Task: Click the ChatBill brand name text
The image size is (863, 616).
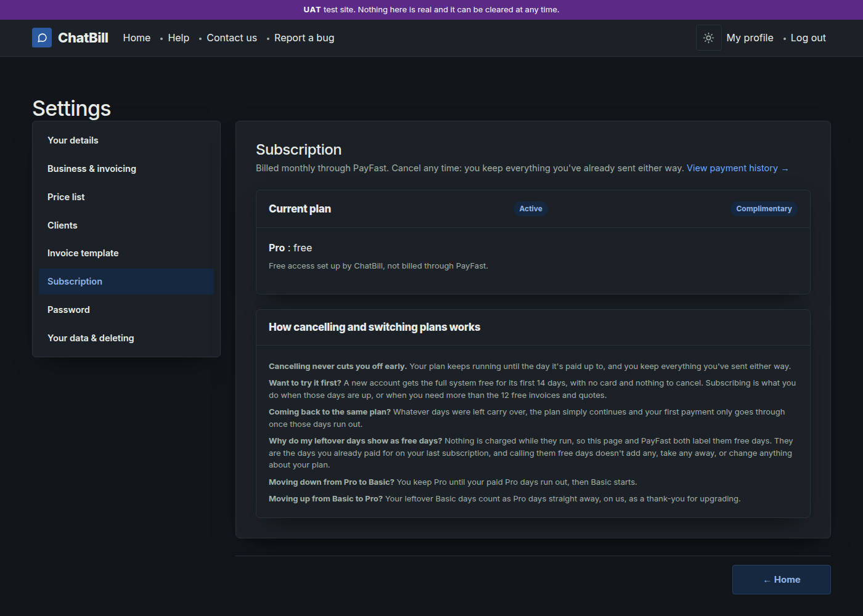Action: tap(83, 38)
